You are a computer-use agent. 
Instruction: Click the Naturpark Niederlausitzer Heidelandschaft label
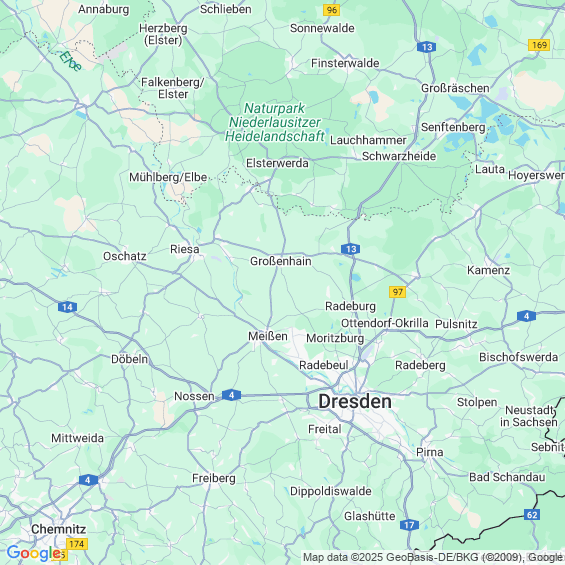click(x=275, y=122)
